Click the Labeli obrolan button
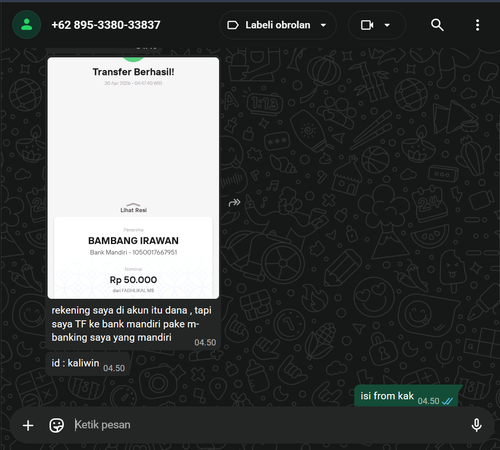Screen dimensions: 500x450 tap(278, 25)
